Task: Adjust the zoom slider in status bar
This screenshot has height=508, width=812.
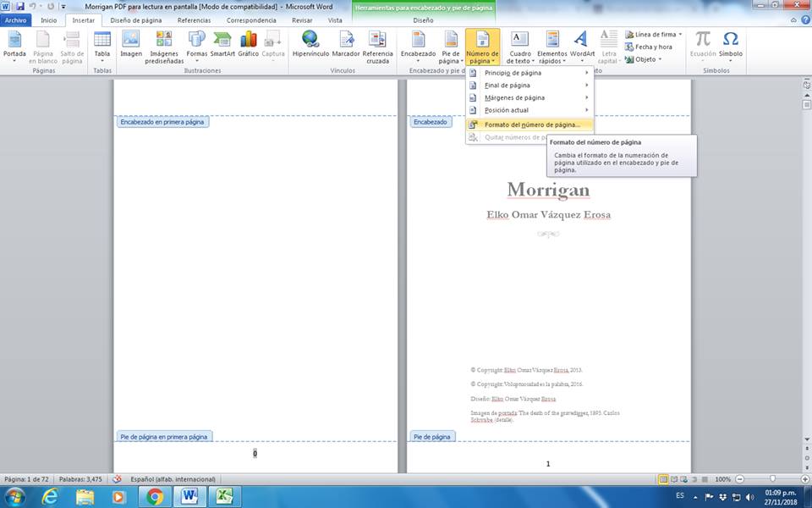Action: (x=772, y=479)
